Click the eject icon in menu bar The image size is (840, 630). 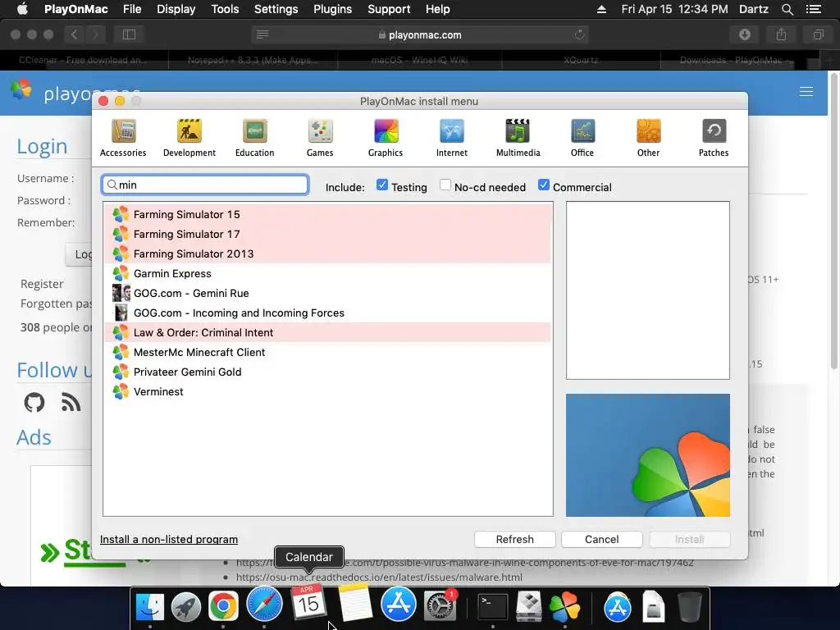point(601,9)
